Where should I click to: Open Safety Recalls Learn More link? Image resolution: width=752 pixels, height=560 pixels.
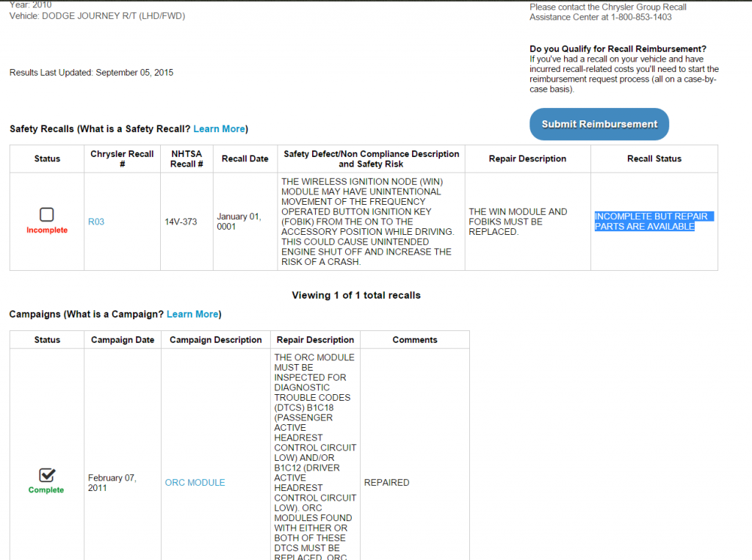point(220,129)
